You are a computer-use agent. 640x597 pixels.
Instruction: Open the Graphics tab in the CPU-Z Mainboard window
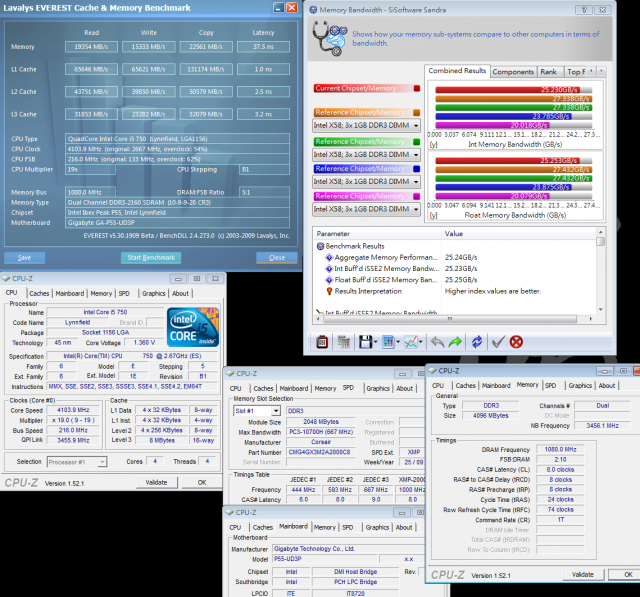coord(377,527)
